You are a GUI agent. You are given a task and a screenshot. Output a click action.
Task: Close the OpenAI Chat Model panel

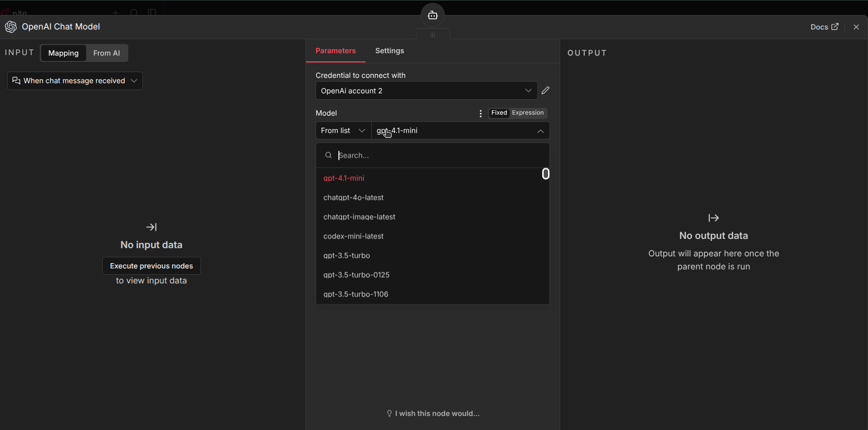[856, 27]
